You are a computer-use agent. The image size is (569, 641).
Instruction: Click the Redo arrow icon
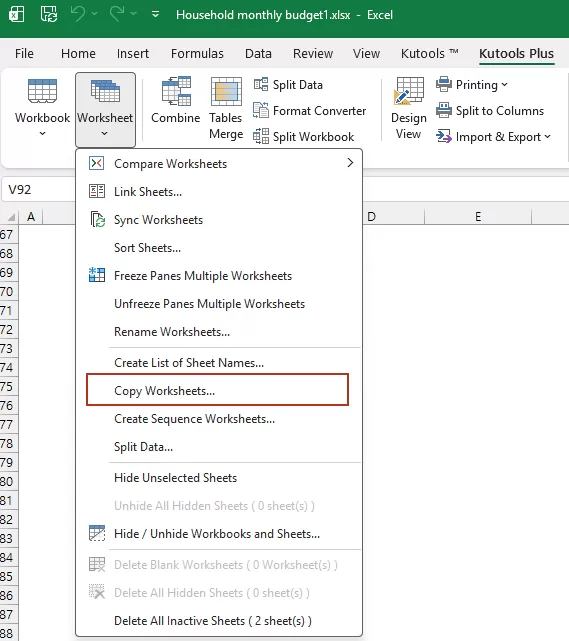116,14
